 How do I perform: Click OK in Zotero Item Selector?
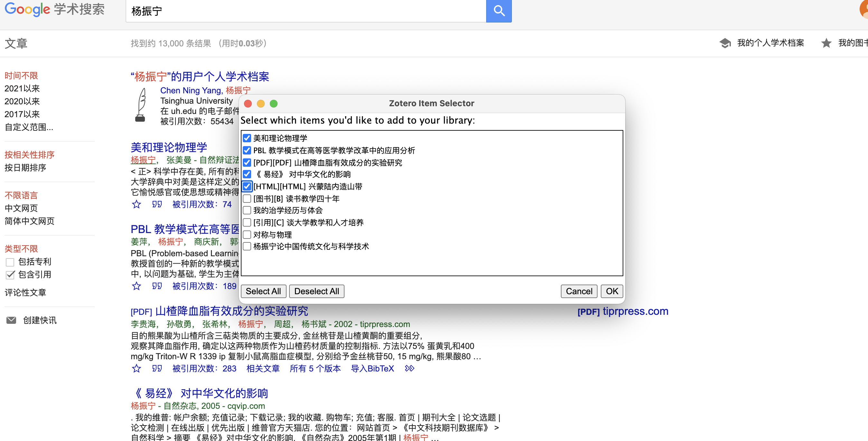click(612, 291)
